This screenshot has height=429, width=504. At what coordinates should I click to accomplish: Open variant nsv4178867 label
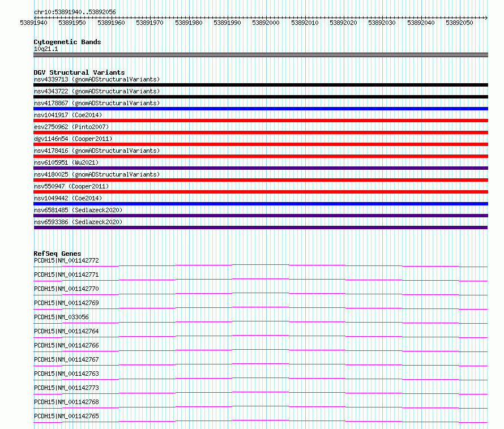pos(97,103)
